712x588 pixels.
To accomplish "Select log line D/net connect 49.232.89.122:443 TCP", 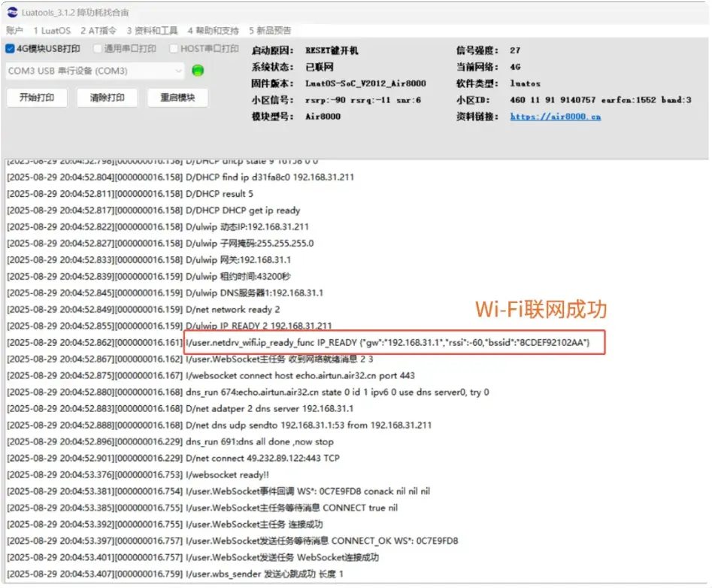I will tap(173, 458).
